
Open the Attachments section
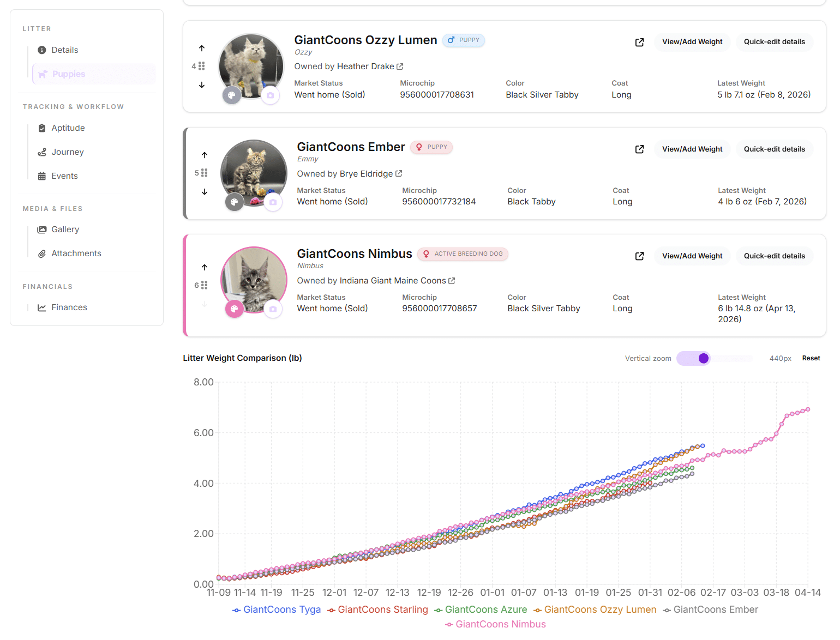[76, 253]
